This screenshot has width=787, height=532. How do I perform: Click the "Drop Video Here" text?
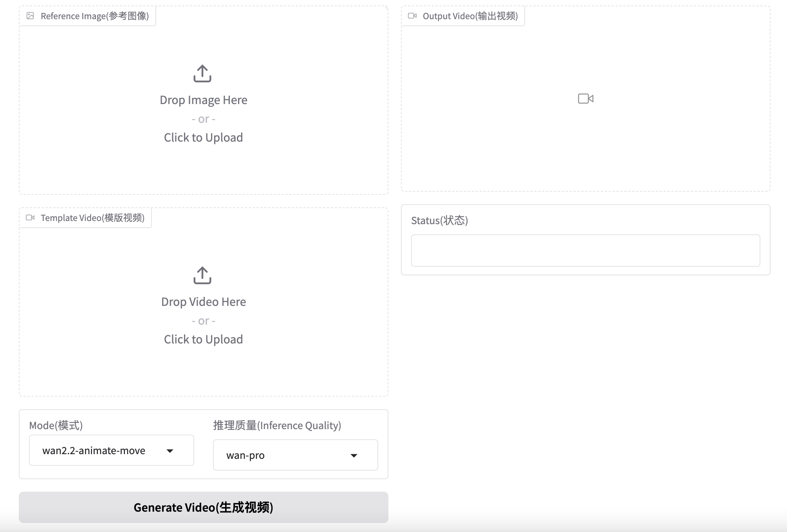[203, 302]
